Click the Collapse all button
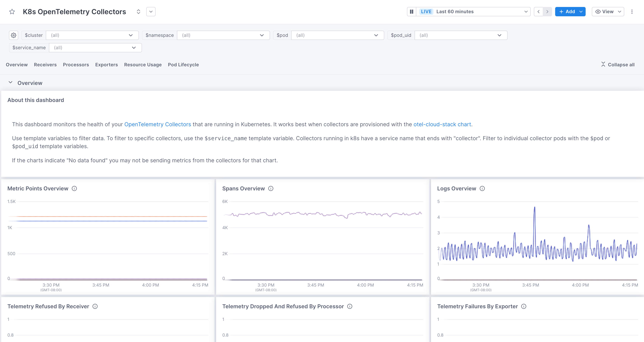 click(x=617, y=64)
